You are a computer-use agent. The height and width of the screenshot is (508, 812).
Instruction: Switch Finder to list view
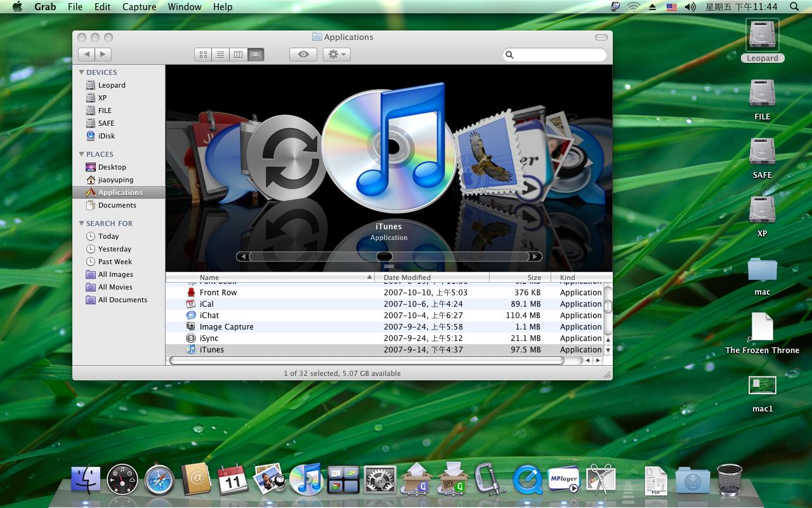point(220,55)
